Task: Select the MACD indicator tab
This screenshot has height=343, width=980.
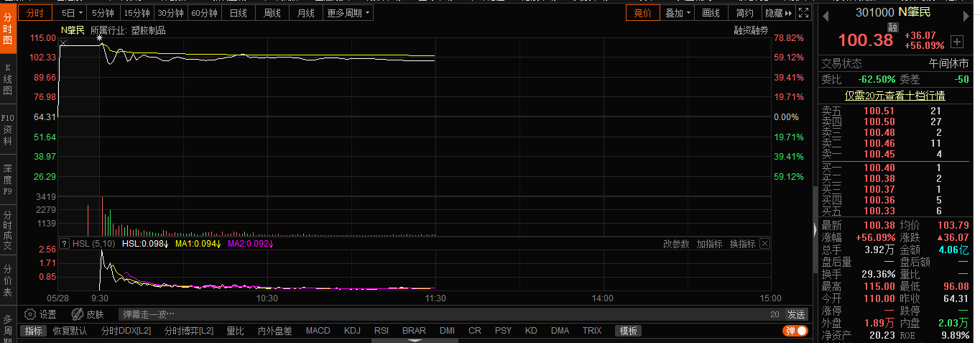Action: [318, 331]
